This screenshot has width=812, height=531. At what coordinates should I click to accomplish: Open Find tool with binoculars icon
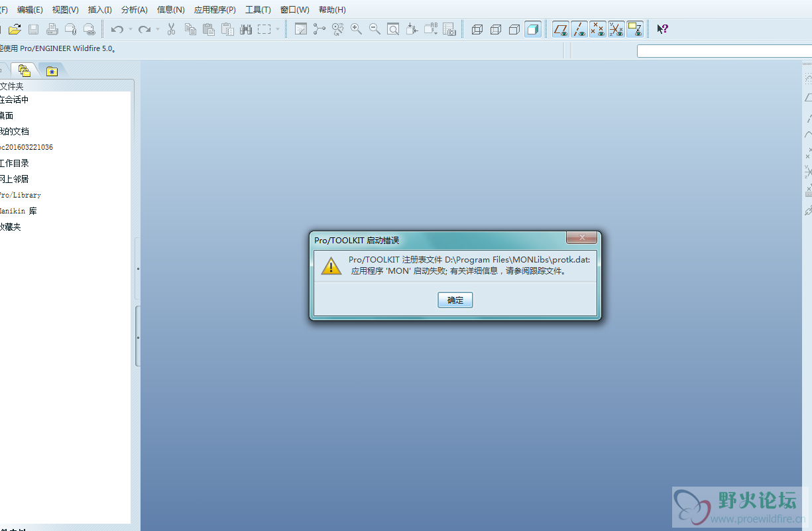point(246,29)
